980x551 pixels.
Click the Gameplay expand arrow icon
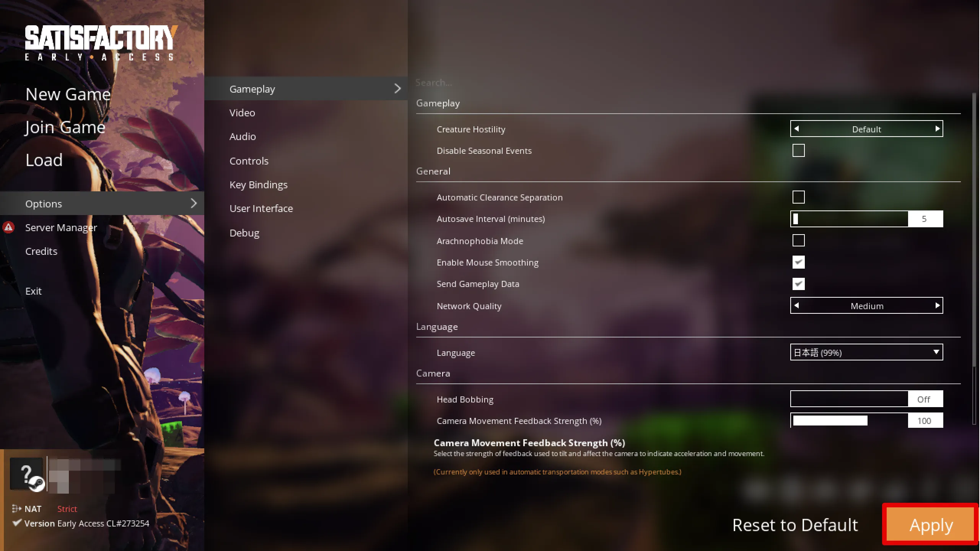[x=397, y=88]
